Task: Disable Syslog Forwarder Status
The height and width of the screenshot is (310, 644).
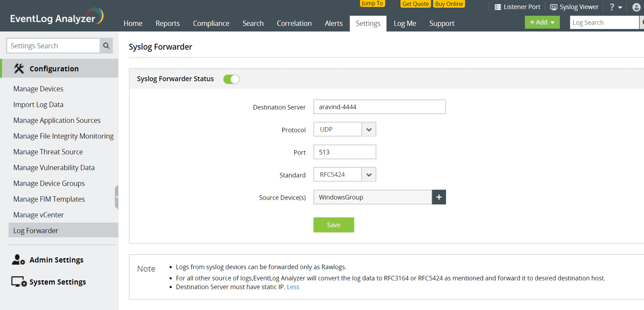Action: tap(231, 79)
